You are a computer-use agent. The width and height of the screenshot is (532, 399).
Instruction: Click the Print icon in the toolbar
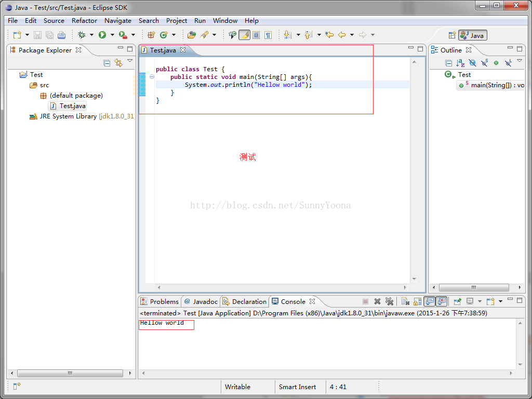(61, 35)
